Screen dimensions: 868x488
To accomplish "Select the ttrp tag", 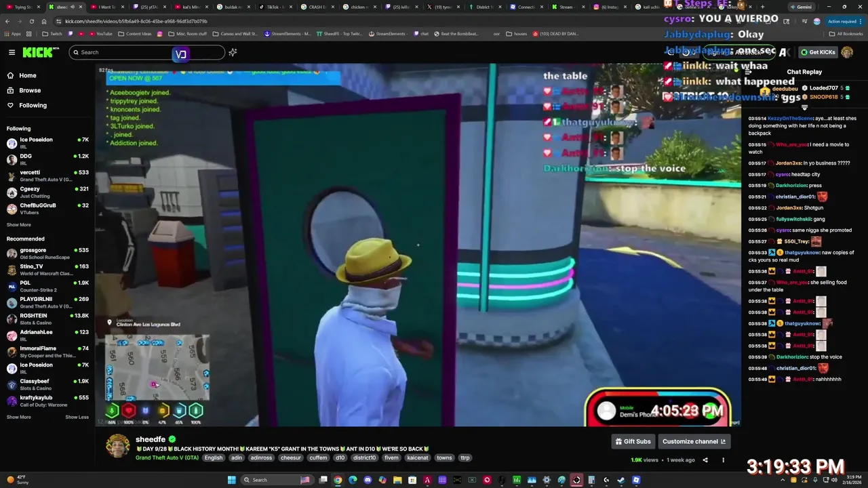I will [x=465, y=457].
